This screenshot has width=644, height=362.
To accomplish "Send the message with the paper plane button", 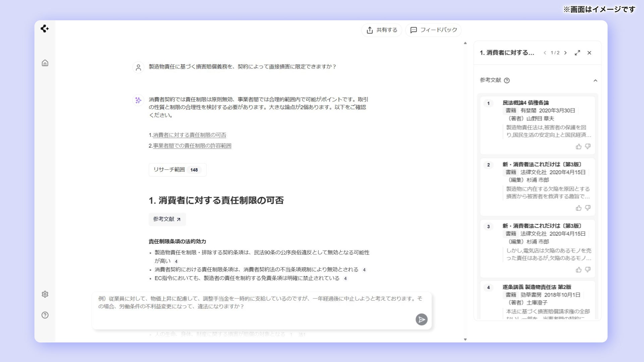I will tap(421, 319).
